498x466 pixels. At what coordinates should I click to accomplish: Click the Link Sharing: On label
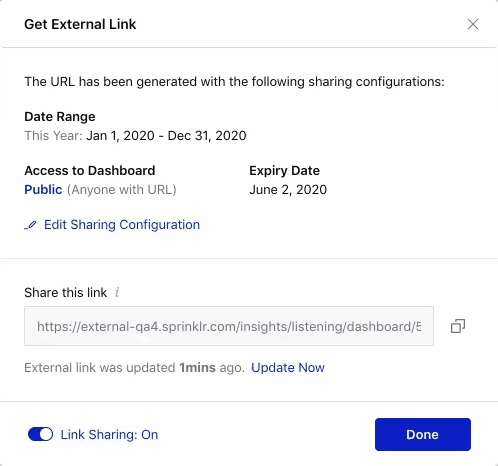tap(109, 435)
